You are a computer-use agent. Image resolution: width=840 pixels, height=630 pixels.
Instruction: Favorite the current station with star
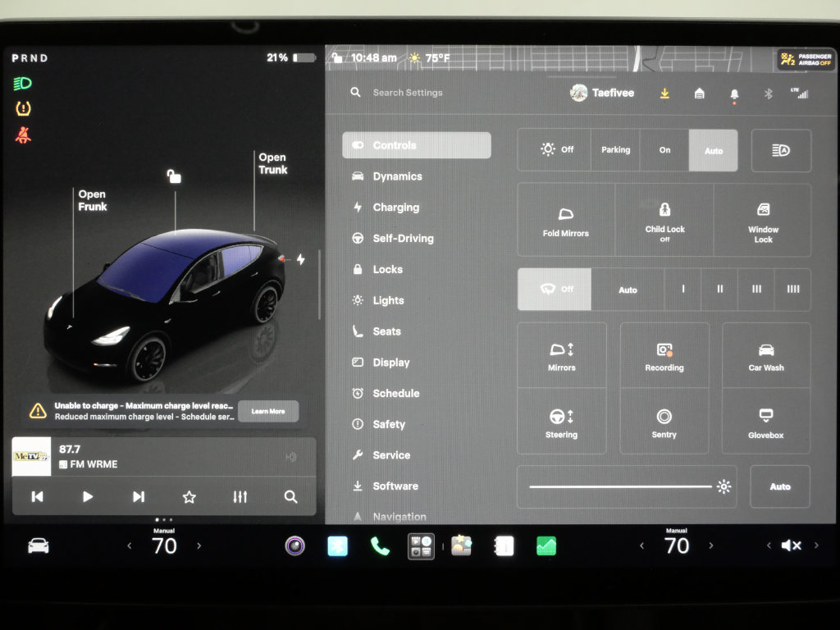coord(189,497)
